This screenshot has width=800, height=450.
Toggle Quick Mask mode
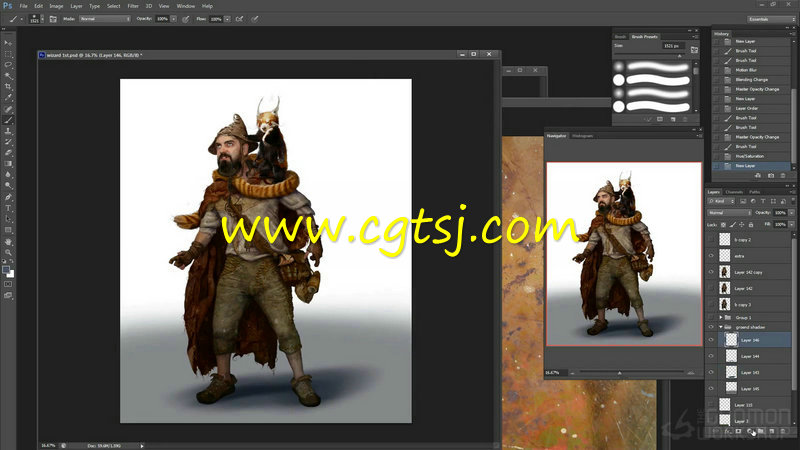click(8, 284)
